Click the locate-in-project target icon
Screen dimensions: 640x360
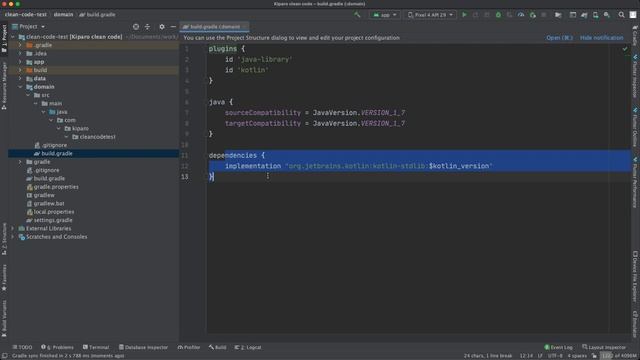[136, 27]
